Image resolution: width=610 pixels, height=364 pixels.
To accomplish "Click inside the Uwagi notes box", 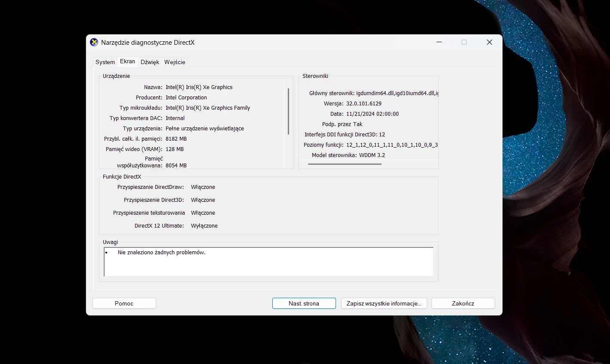I will click(269, 262).
